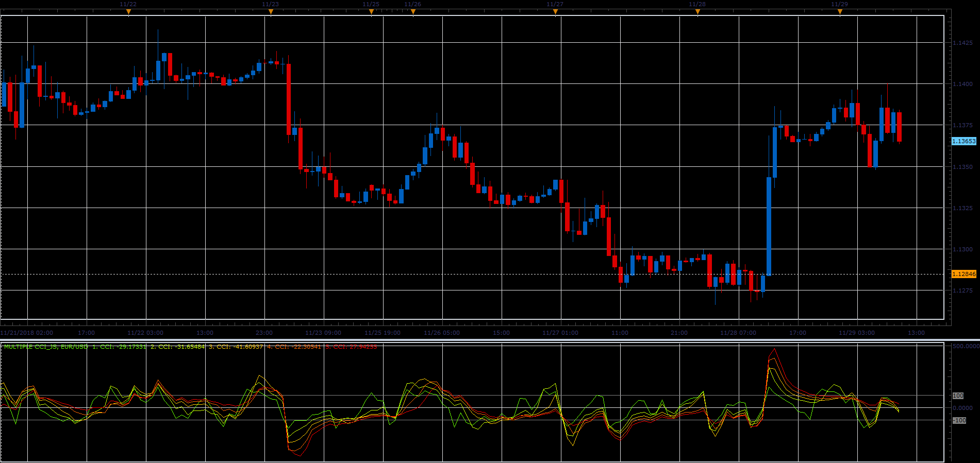Click the 11/25 date marker triangle
Viewport: 980px width, 463px height.
(x=371, y=12)
